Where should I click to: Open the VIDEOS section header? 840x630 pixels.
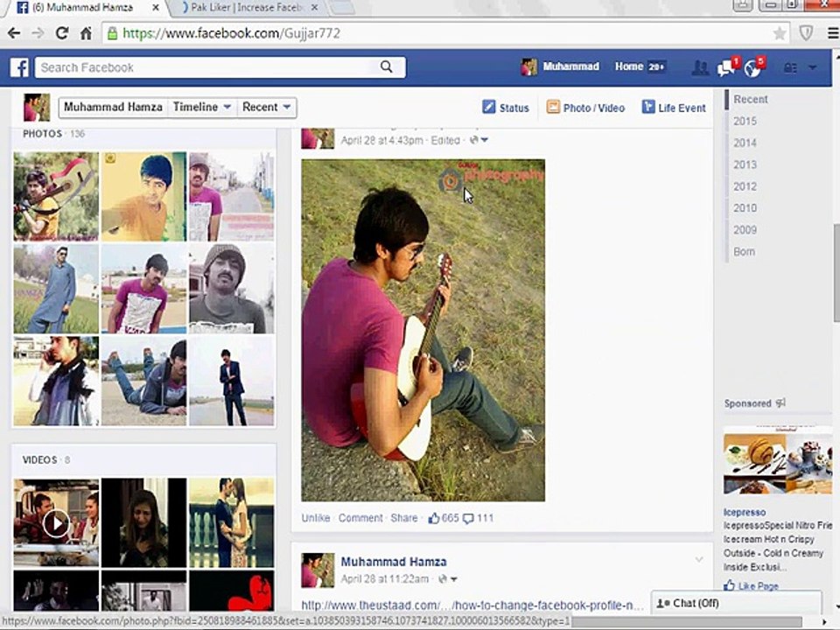pyautogui.click(x=39, y=459)
